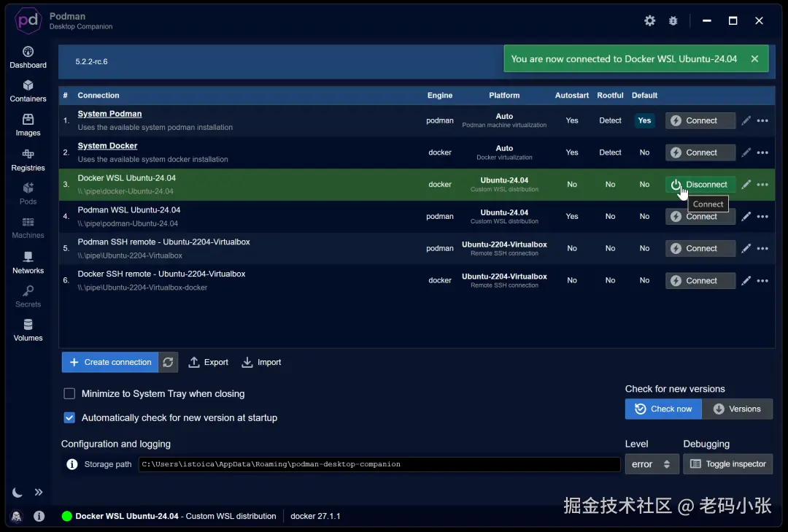Click the pencil icon for System Podman

click(746, 120)
